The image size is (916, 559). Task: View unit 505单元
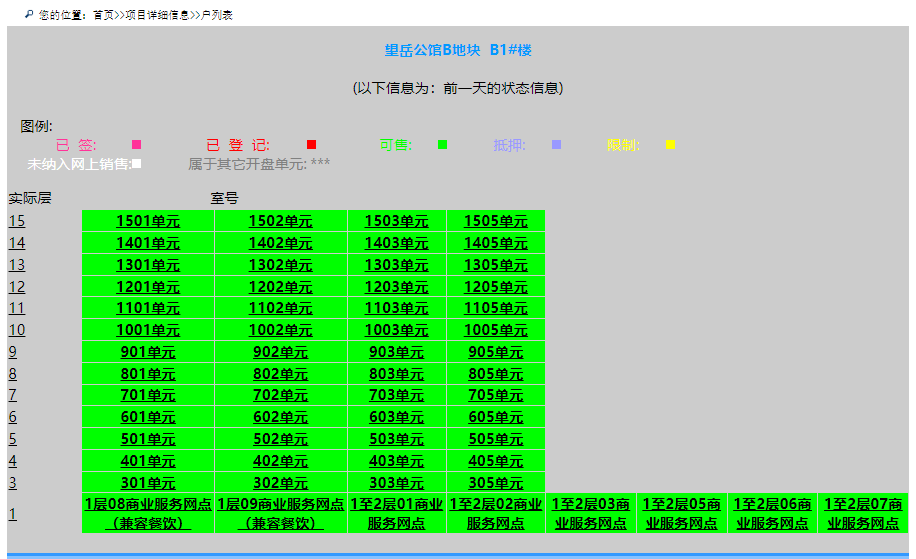point(496,439)
